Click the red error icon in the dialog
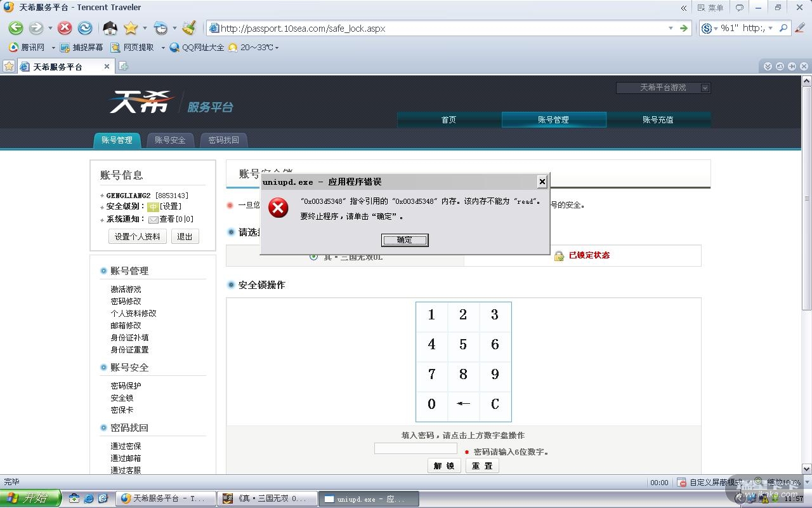This screenshot has width=812, height=508. (x=278, y=208)
